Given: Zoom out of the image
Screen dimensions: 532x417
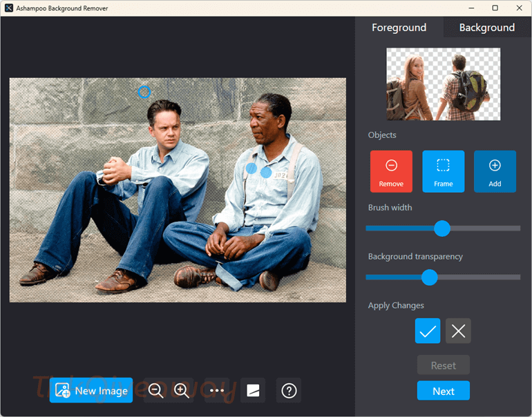Looking at the screenshot, I should click(x=155, y=390).
